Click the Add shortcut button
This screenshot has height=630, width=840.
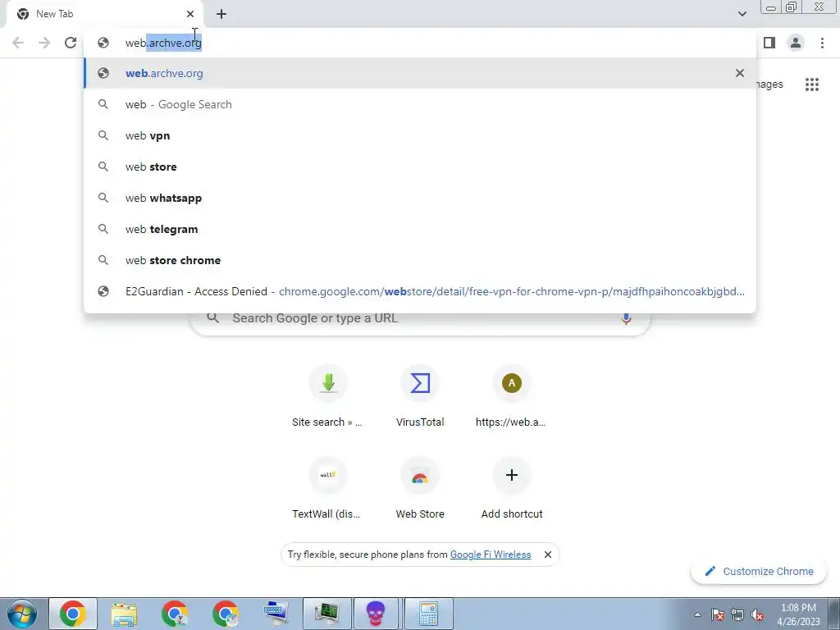point(512,489)
